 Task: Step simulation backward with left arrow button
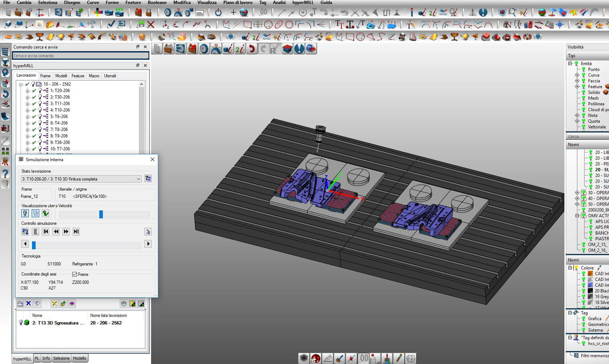(25, 244)
